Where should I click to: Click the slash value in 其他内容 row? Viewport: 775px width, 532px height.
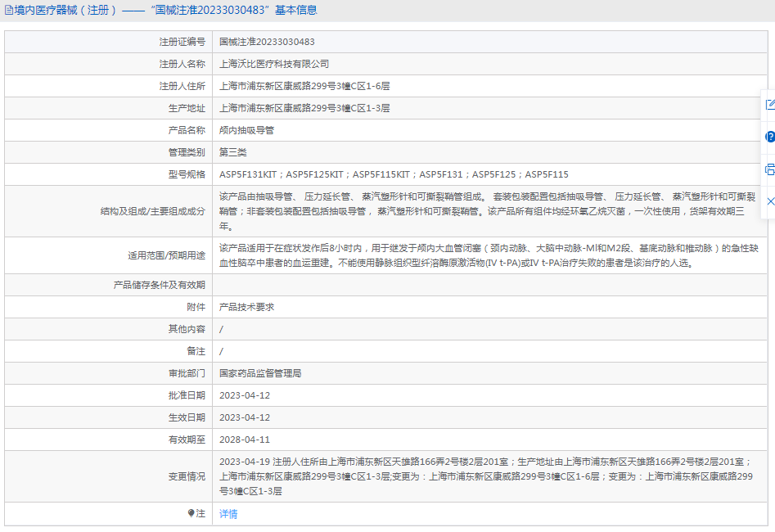pyautogui.click(x=222, y=329)
